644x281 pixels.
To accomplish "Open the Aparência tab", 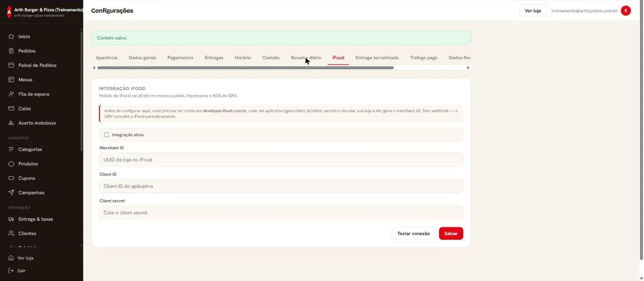I will click(x=107, y=58).
